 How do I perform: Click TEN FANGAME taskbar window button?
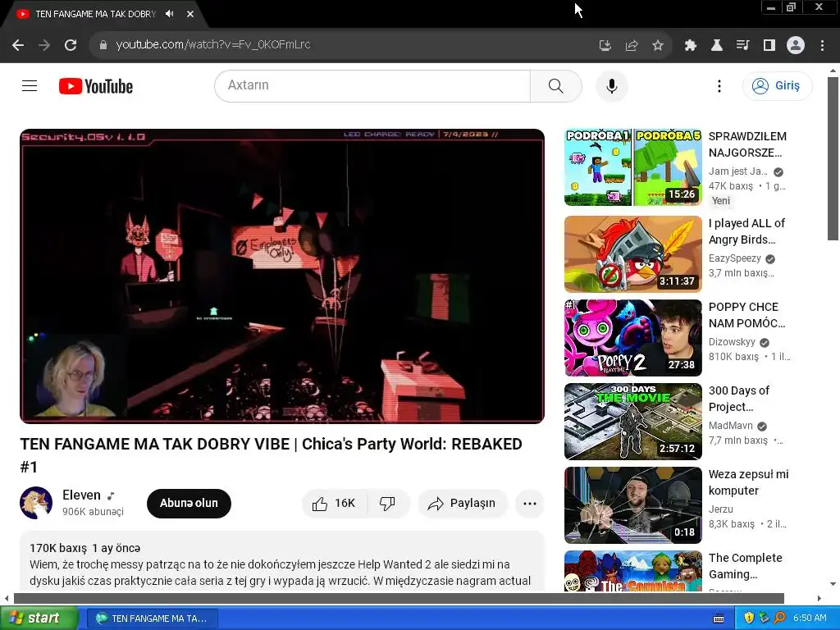tap(152, 619)
